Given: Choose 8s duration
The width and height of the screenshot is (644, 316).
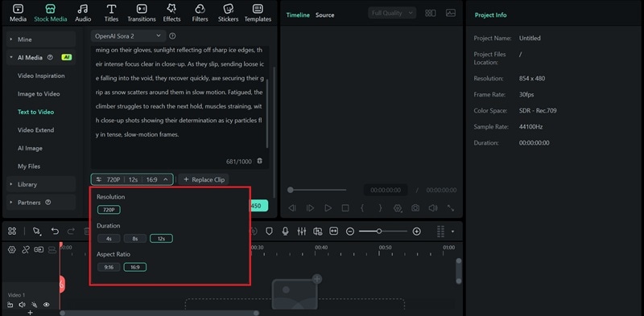Looking at the screenshot, I should coord(135,239).
